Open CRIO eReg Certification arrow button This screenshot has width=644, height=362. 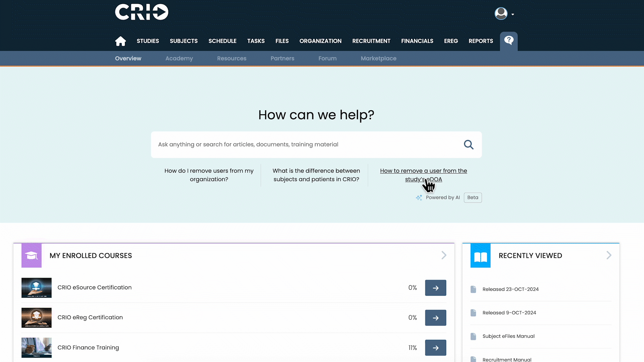coord(435,318)
